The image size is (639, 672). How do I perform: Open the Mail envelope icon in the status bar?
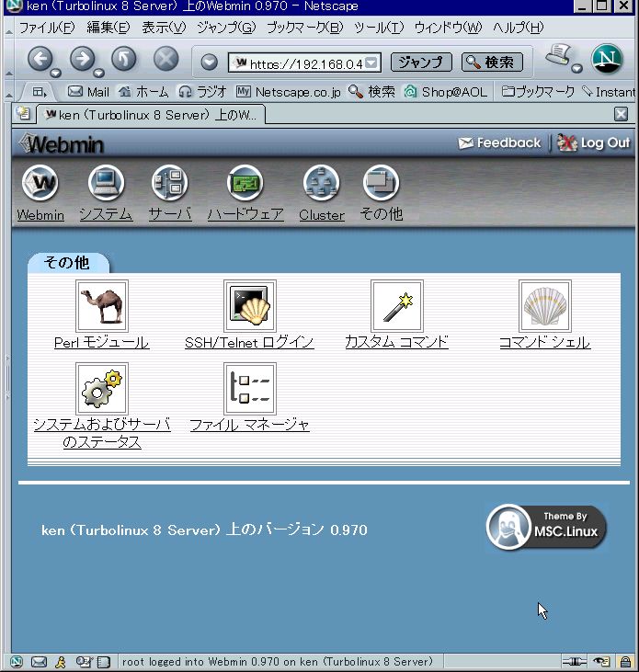[39, 662]
